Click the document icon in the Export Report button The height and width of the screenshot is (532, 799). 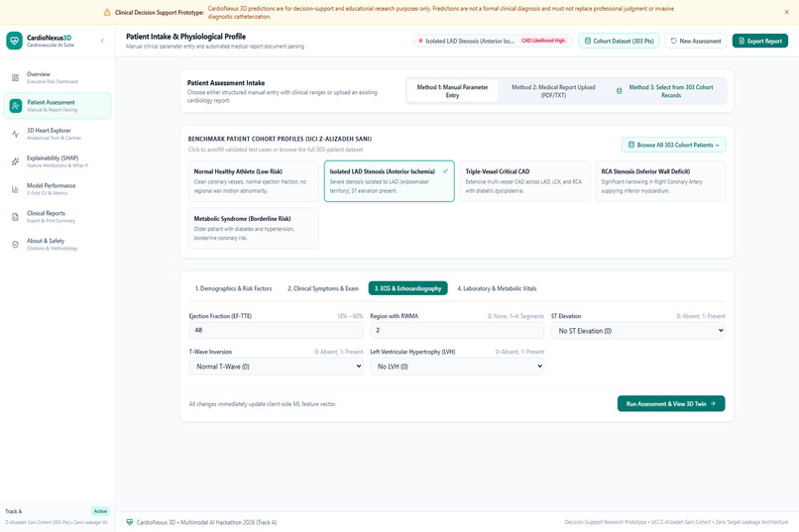pos(742,41)
